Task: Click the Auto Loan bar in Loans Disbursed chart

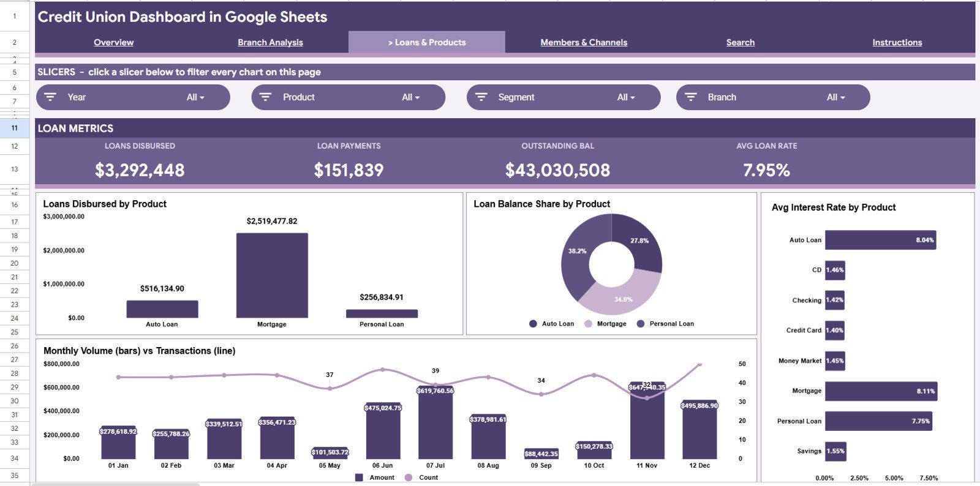Action: pos(162,309)
